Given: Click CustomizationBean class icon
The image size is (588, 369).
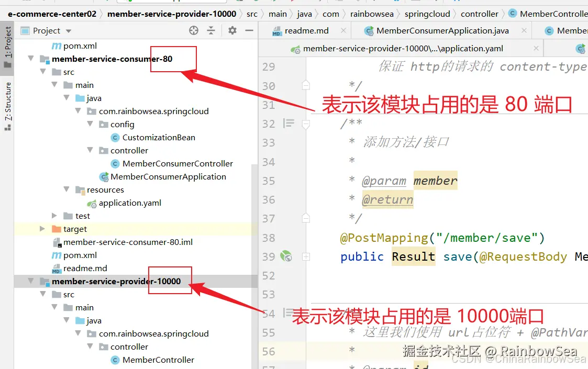Looking at the screenshot, I should coord(115,138).
